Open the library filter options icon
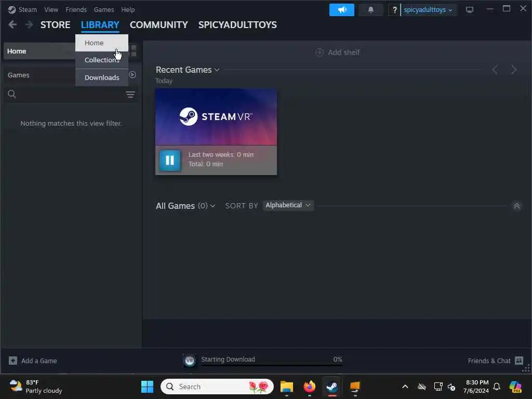The image size is (532, 399). pyautogui.click(x=130, y=95)
